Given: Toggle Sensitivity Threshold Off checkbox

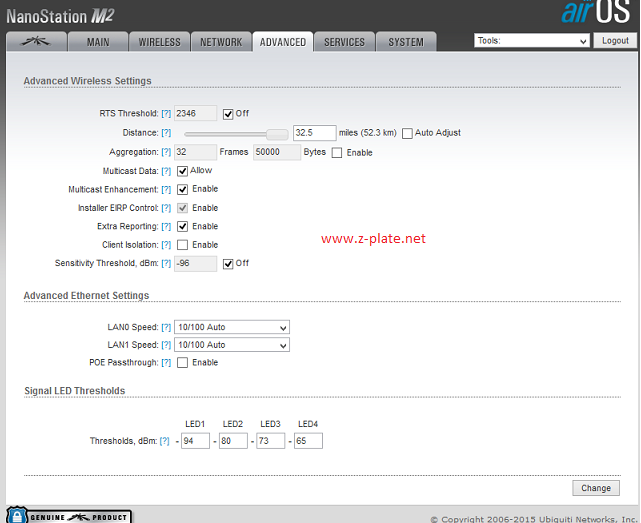Looking at the screenshot, I should [x=228, y=264].
